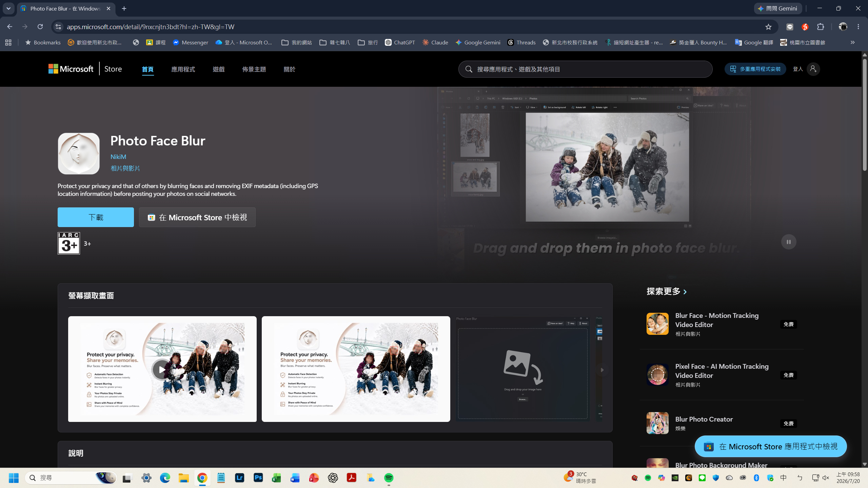Image resolution: width=868 pixels, height=488 pixels.
Task: Open Photoshop from the taskbar
Action: pyautogui.click(x=258, y=478)
